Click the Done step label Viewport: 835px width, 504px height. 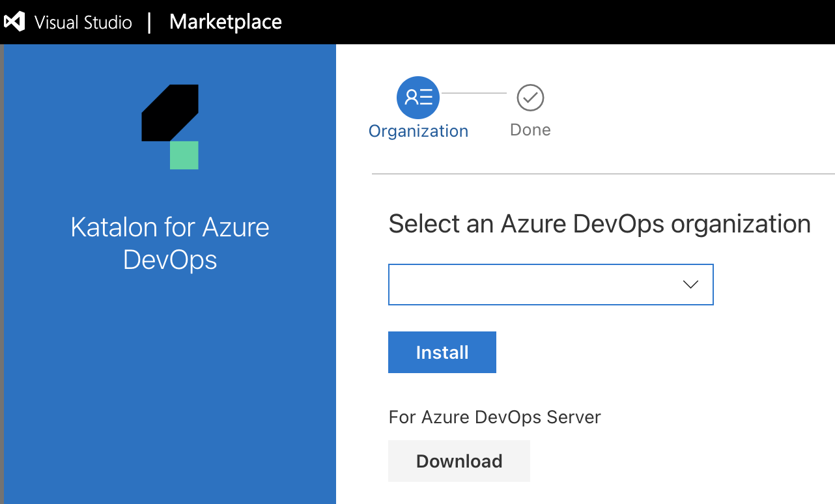click(530, 130)
